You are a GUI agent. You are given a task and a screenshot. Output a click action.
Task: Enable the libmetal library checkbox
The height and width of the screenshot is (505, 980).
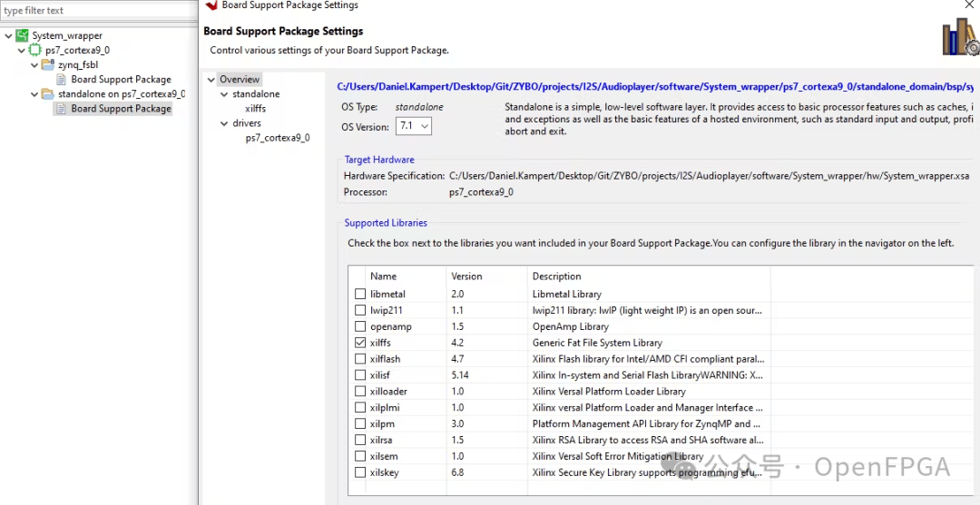360,294
